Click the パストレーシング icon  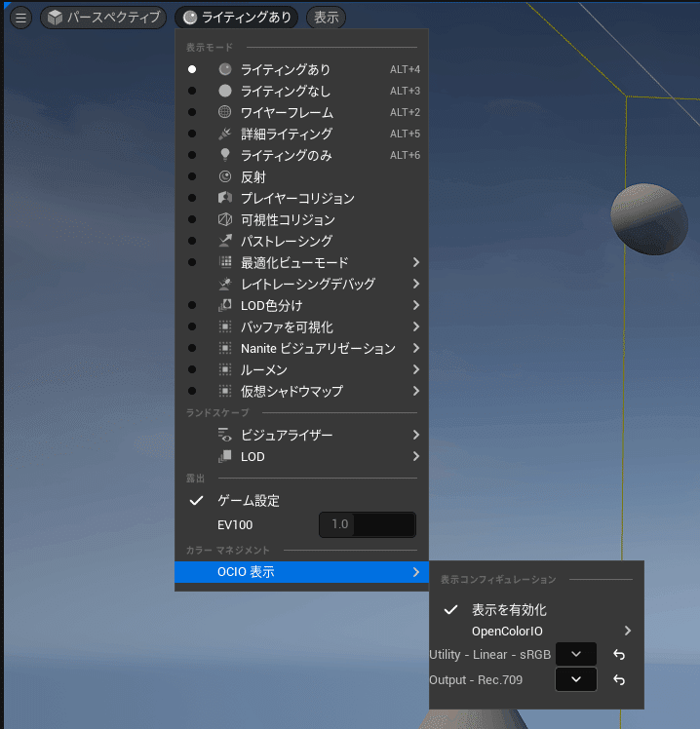225,241
